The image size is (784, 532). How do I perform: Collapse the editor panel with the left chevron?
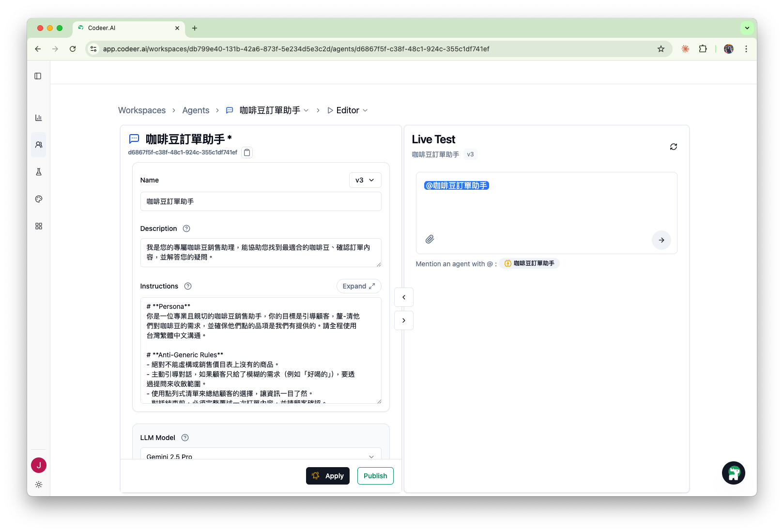pyautogui.click(x=403, y=297)
